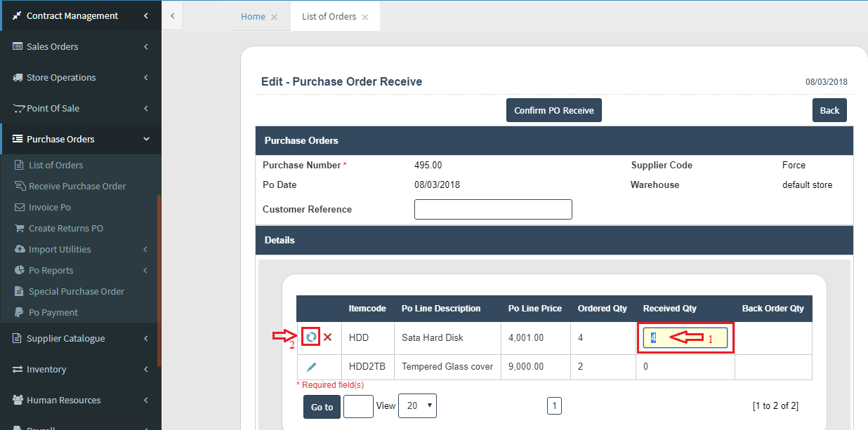Expand the Inventory menu
868x430 pixels.
point(80,369)
